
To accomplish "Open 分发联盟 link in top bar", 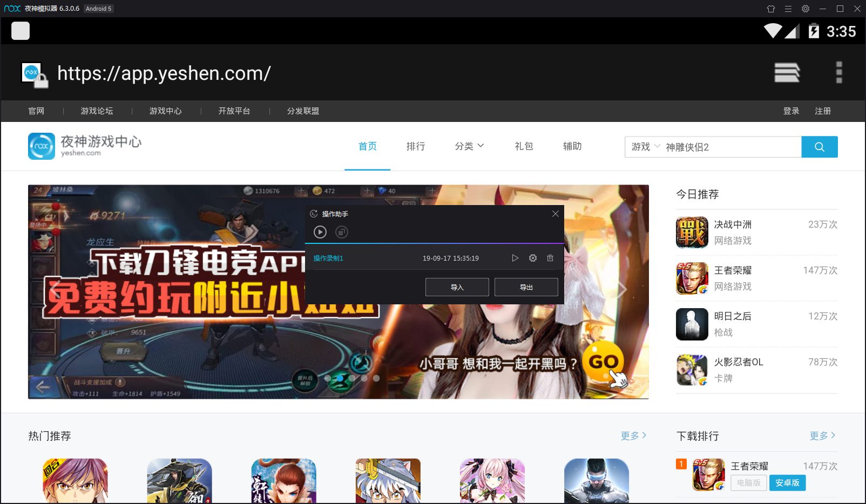I will point(303,111).
